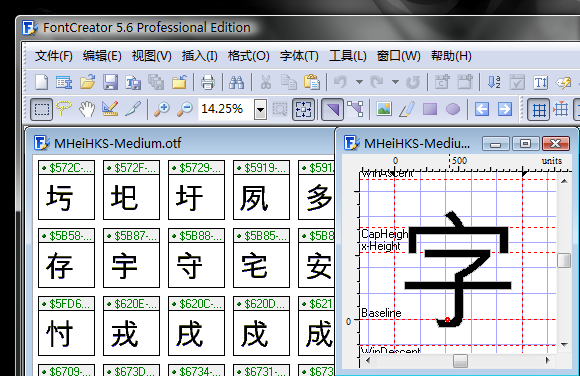
Task: Create a new font file
Action: [x=41, y=82]
